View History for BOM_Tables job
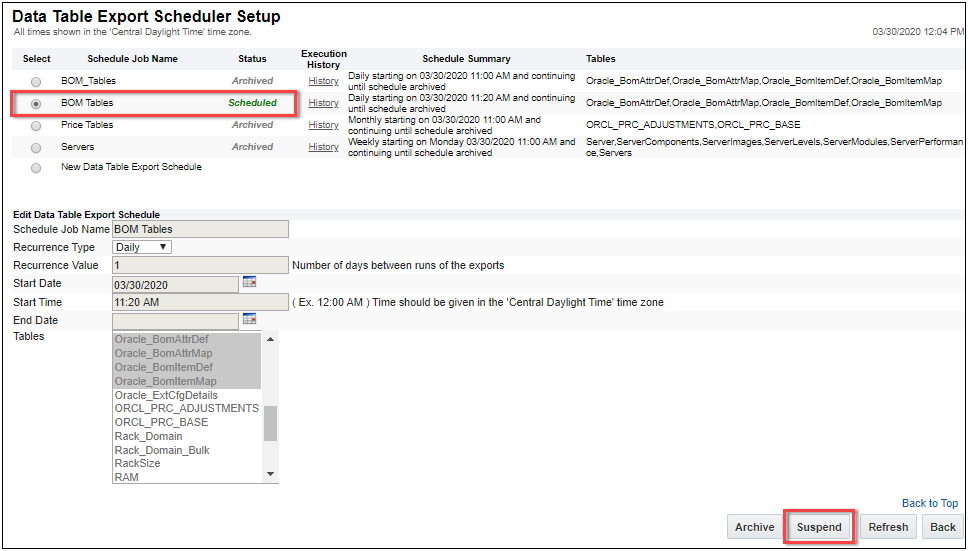This screenshot has height=551, width=968. 323,81
